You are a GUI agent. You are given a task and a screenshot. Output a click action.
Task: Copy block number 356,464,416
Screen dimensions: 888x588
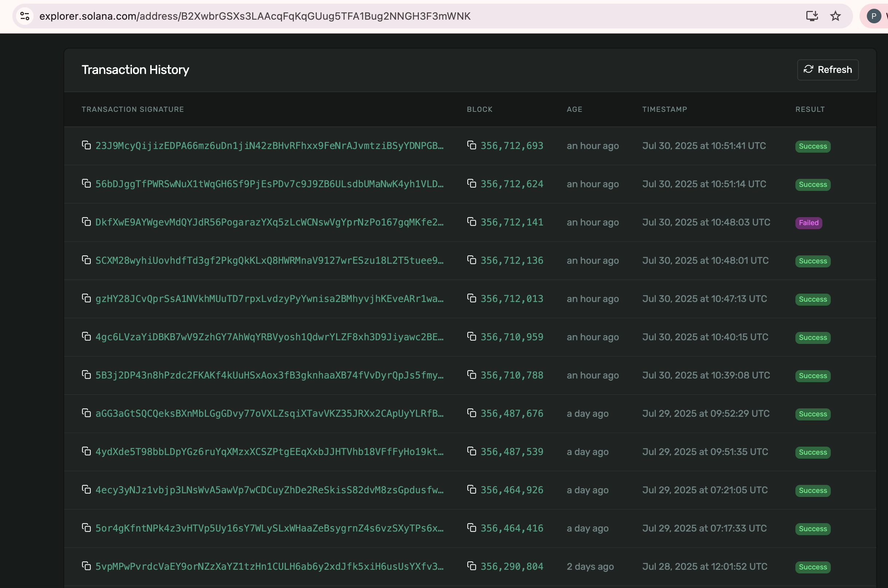pos(472,528)
